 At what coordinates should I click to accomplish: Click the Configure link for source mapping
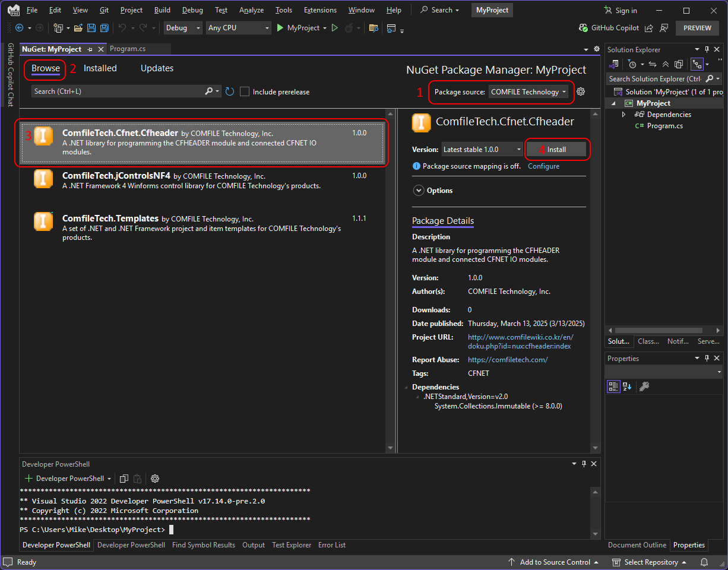(x=543, y=166)
